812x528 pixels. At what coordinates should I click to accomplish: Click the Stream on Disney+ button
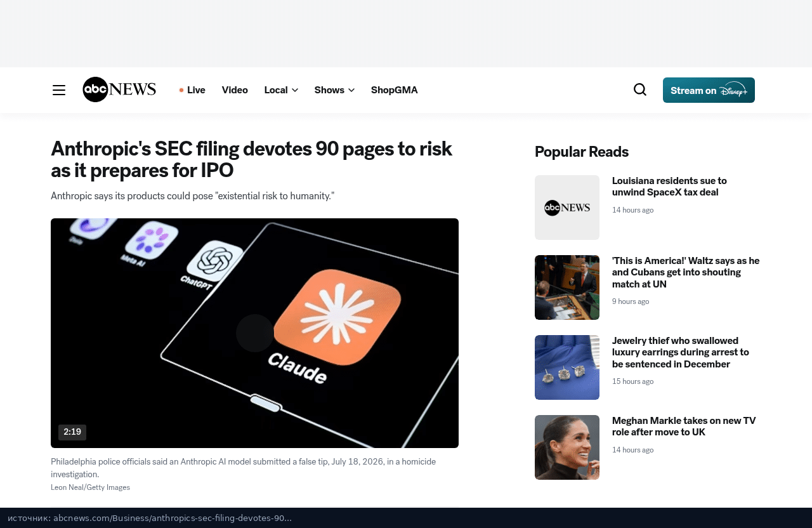click(709, 90)
